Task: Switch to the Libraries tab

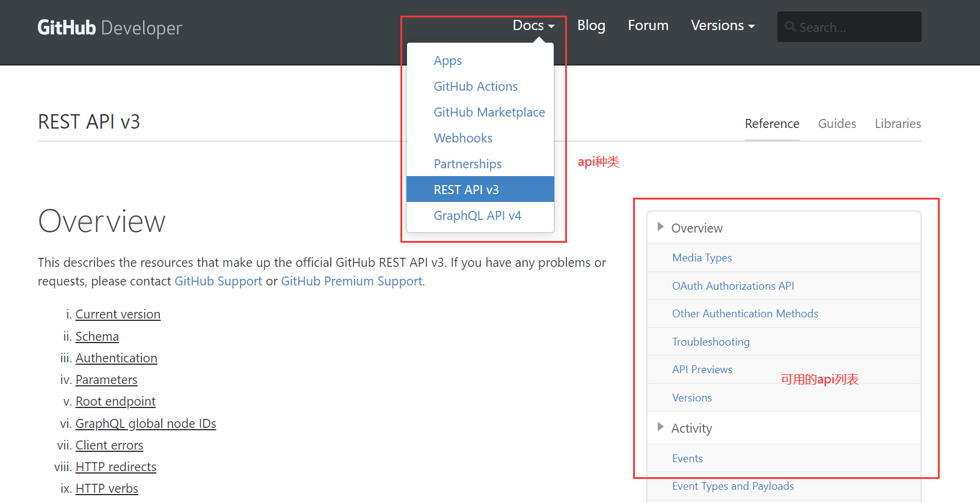Action: pos(898,124)
